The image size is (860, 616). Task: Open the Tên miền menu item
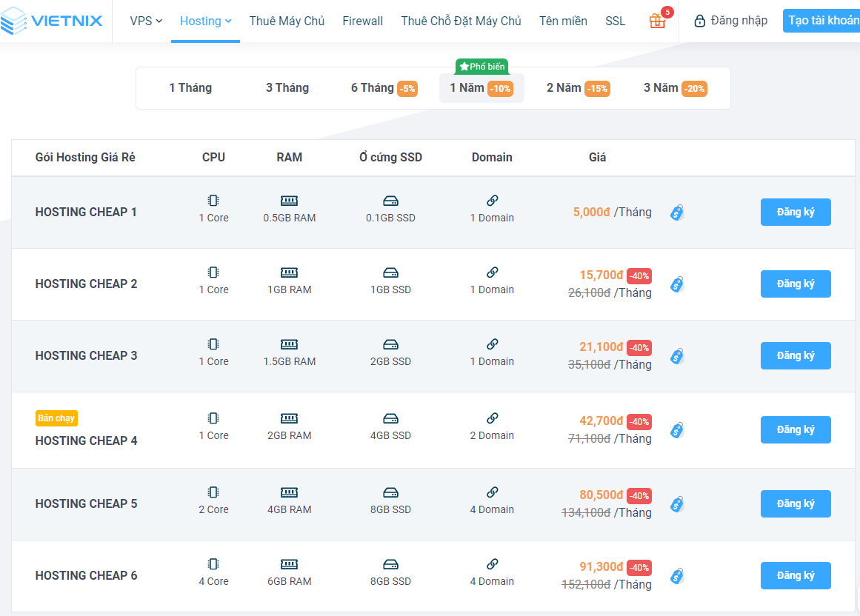pos(563,21)
